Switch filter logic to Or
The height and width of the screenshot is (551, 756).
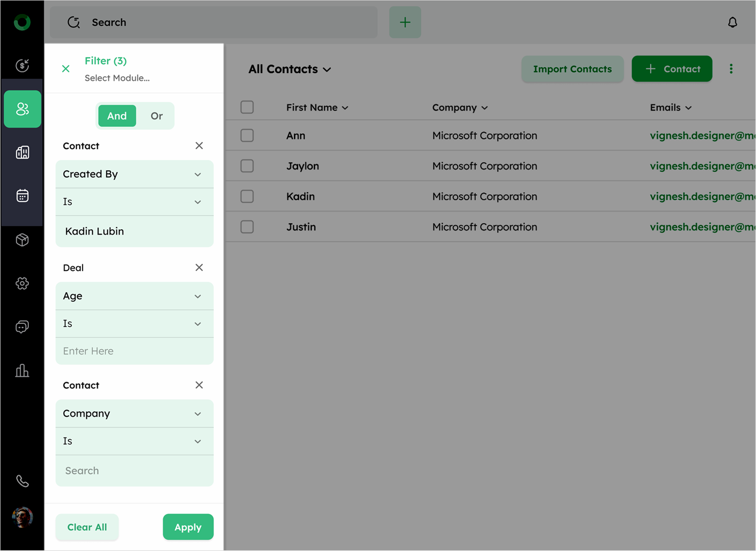[156, 116]
